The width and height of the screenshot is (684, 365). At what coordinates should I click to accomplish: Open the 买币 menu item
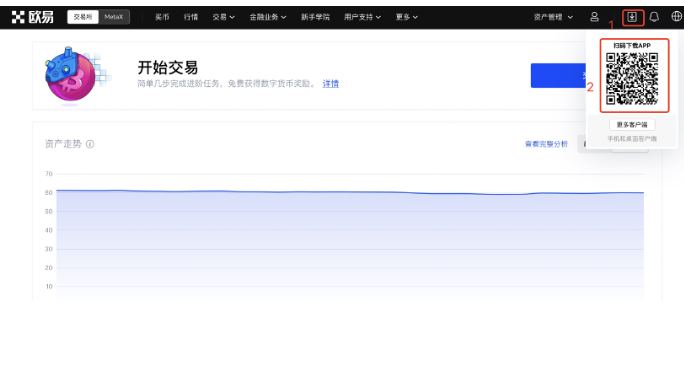coord(162,17)
